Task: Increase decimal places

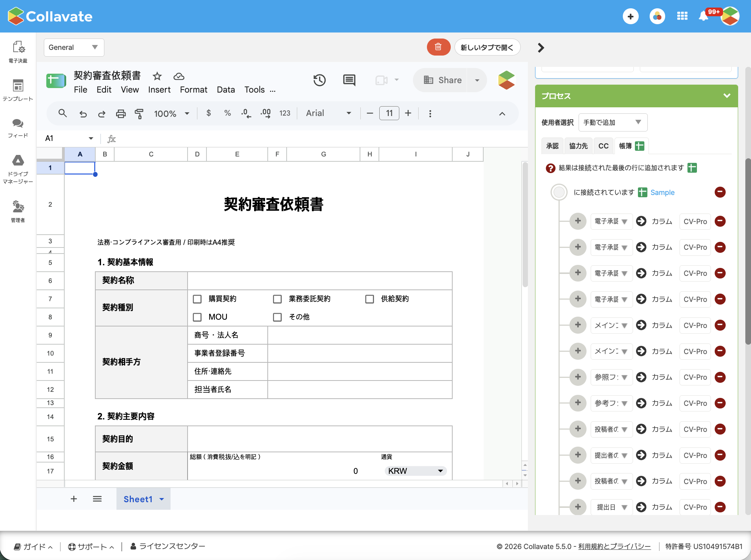Action: [x=266, y=113]
